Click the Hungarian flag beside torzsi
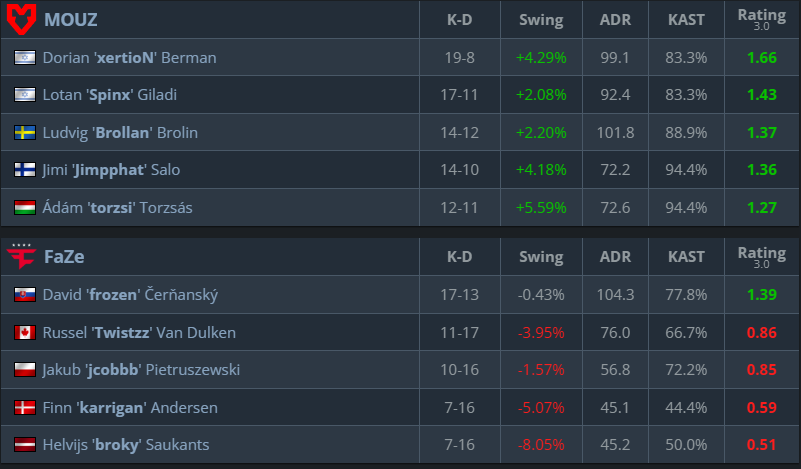This screenshot has width=801, height=469. (25, 208)
